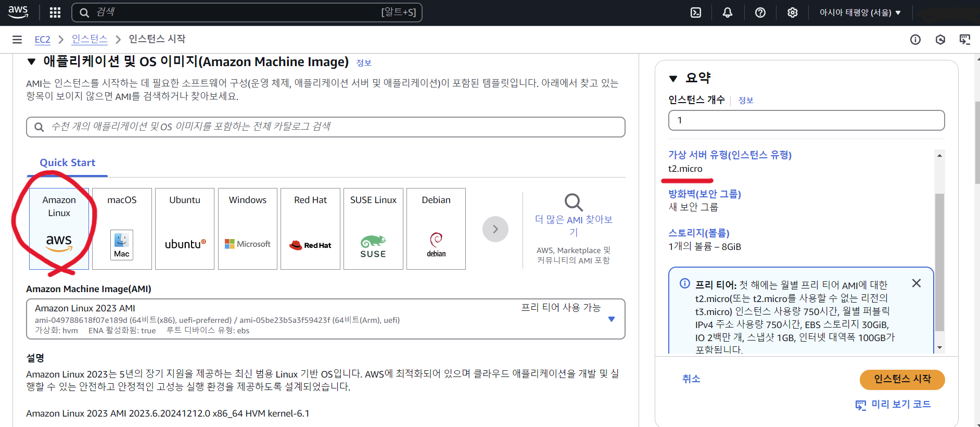
Task: Click the 1개의 볼륨 – 8GiB text
Action: (x=705, y=246)
